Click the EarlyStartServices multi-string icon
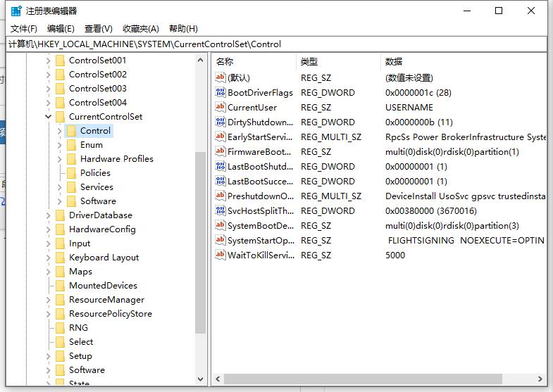 tap(220, 137)
